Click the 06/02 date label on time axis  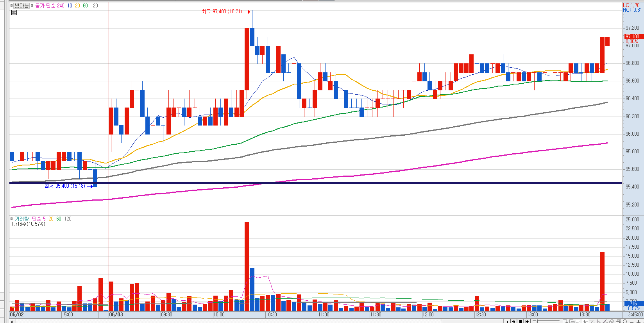pos(17,314)
